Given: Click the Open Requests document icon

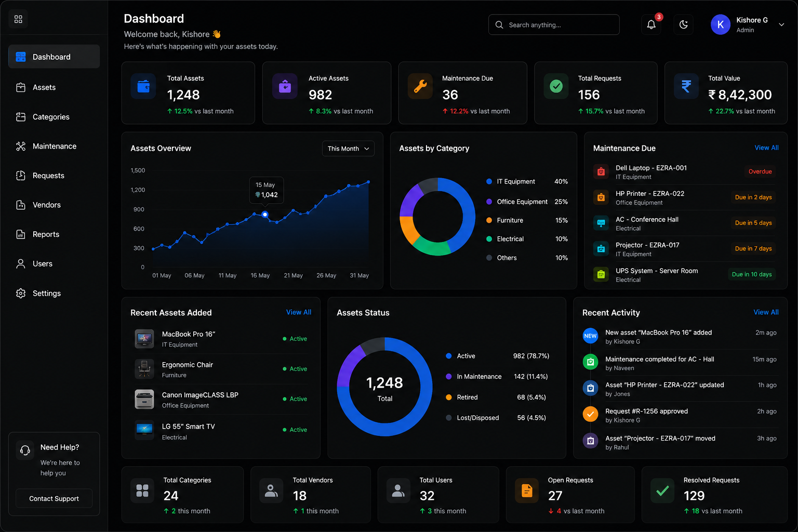Looking at the screenshot, I should [527, 490].
